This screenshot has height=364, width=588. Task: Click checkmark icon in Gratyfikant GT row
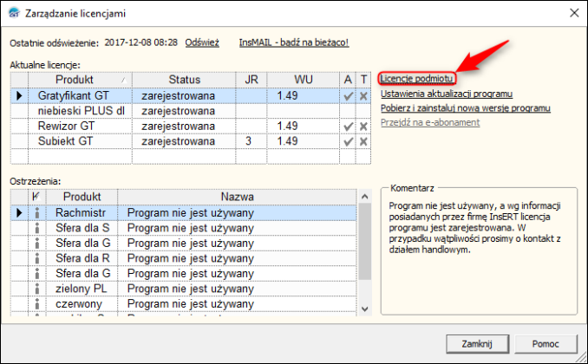(348, 96)
